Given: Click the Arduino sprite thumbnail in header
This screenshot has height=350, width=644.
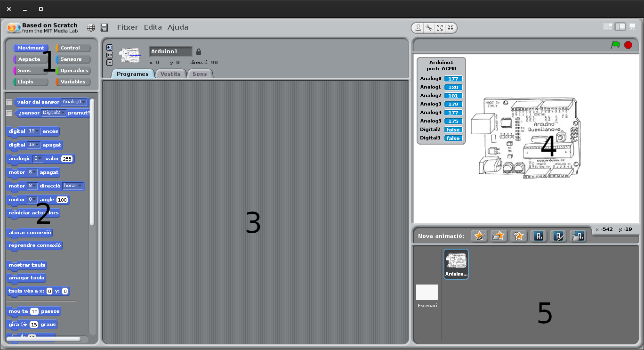Looking at the screenshot, I should (x=130, y=56).
